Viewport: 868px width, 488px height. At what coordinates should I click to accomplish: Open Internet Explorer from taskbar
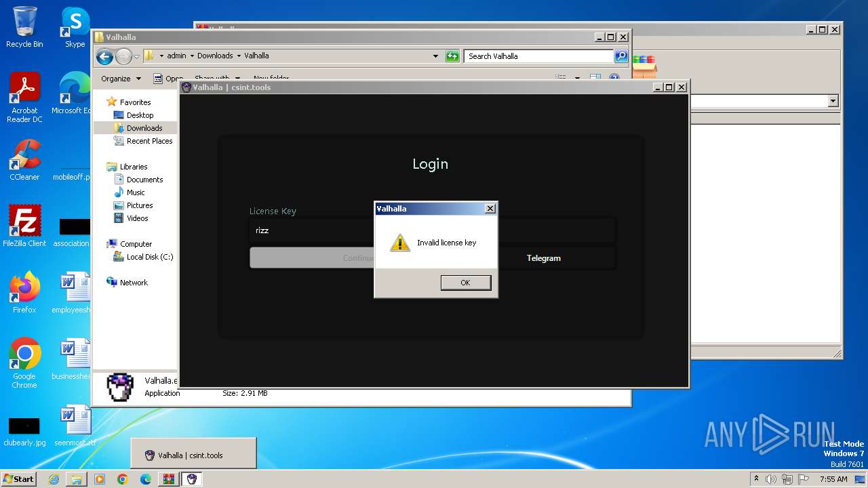[x=54, y=479]
